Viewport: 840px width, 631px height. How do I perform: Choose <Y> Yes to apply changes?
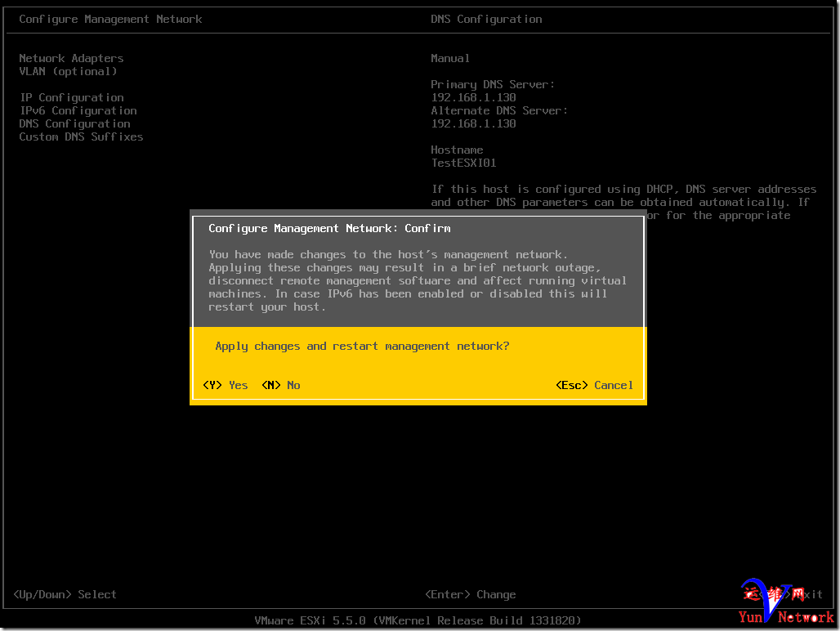(226, 385)
